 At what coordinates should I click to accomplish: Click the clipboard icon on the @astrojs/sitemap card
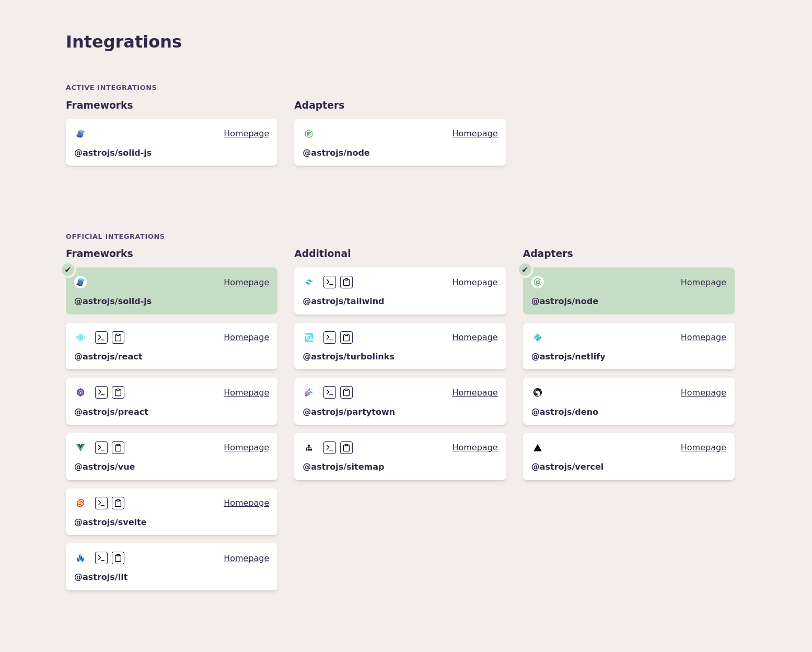pyautogui.click(x=346, y=448)
